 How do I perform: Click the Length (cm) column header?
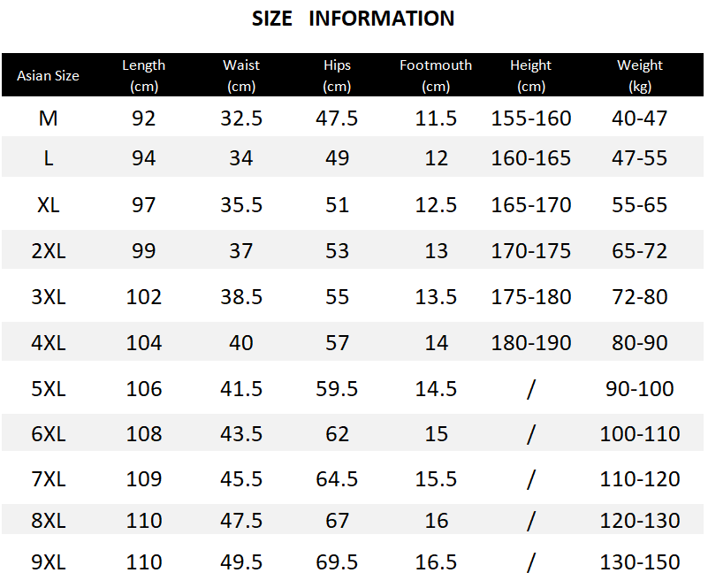(x=143, y=75)
